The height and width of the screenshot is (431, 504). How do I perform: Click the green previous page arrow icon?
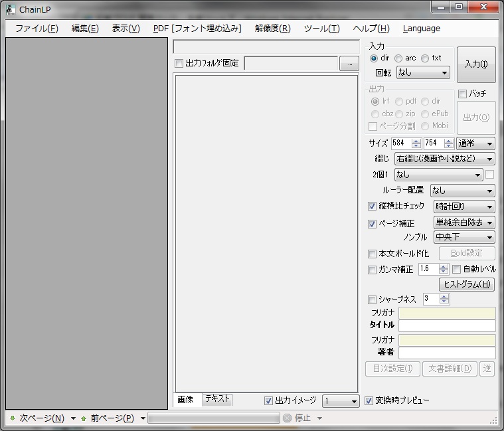[84, 418]
